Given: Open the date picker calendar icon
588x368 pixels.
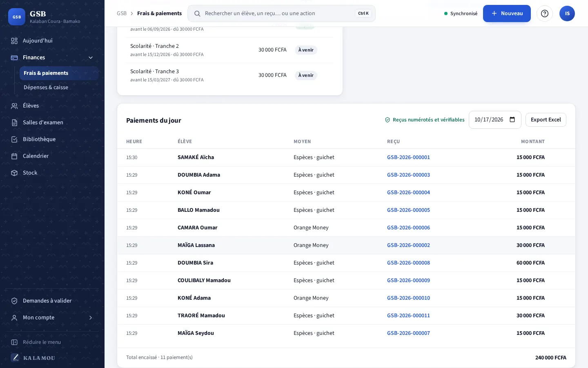Looking at the screenshot, I should click(512, 120).
